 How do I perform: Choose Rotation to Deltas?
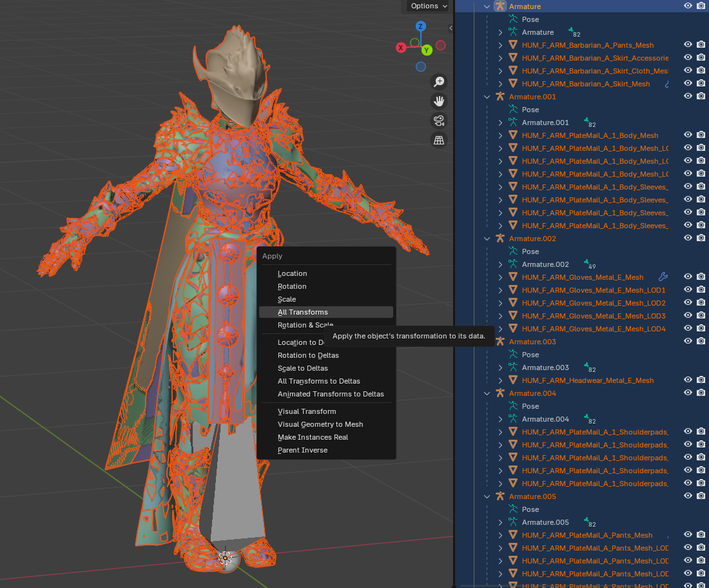pyautogui.click(x=326, y=355)
